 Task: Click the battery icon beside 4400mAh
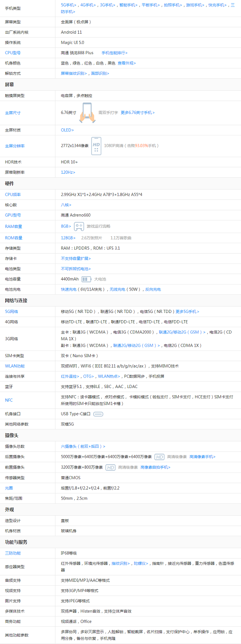tap(86, 279)
